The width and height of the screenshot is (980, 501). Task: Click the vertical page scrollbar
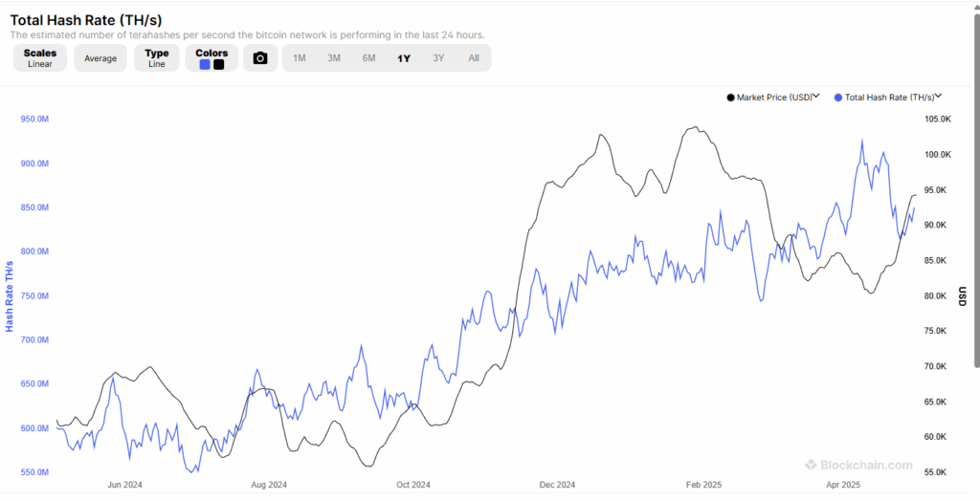pos(976,191)
